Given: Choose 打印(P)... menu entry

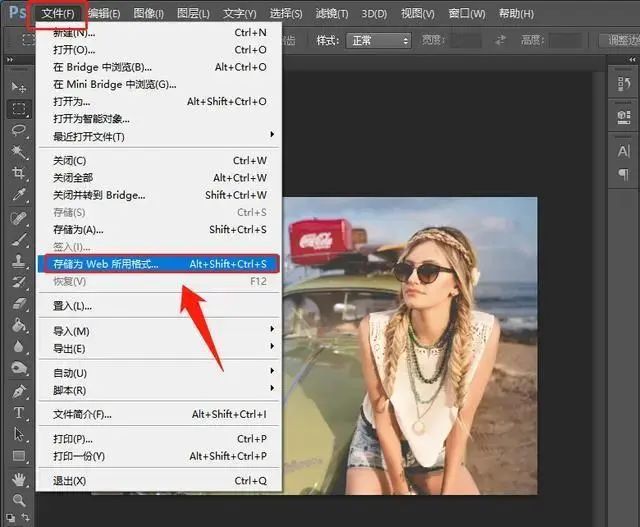Looking at the screenshot, I should pos(159,439).
